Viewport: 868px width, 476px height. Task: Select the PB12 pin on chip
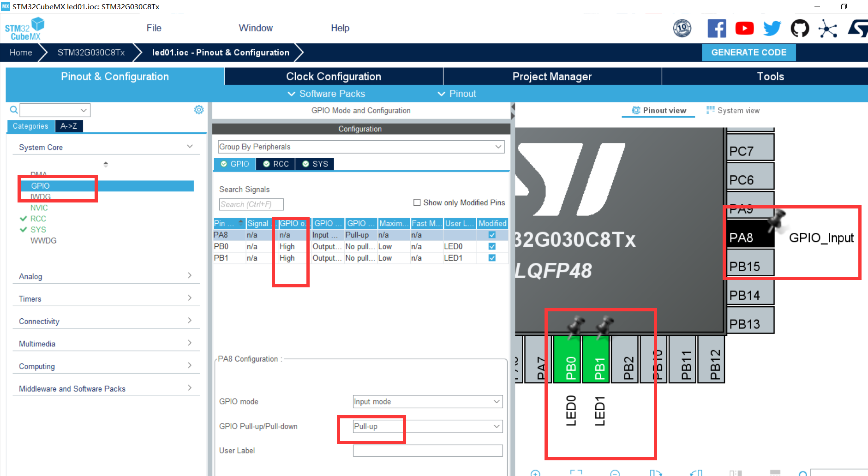711,360
